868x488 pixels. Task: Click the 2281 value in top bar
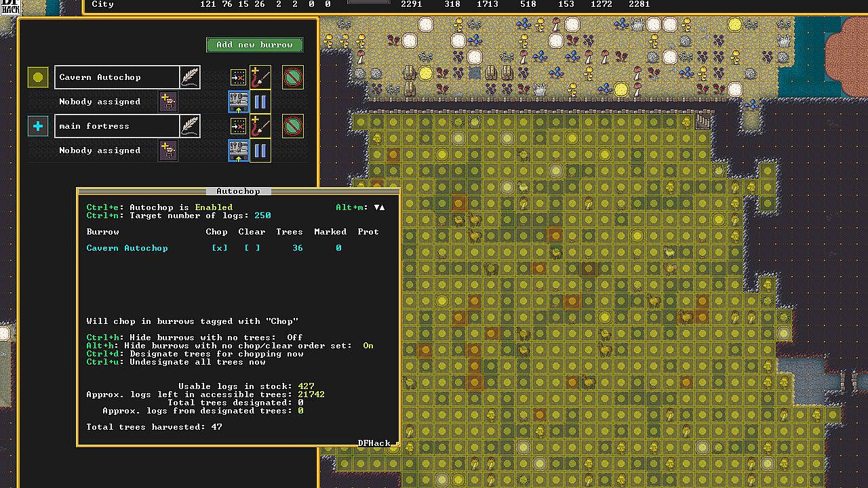[639, 4]
